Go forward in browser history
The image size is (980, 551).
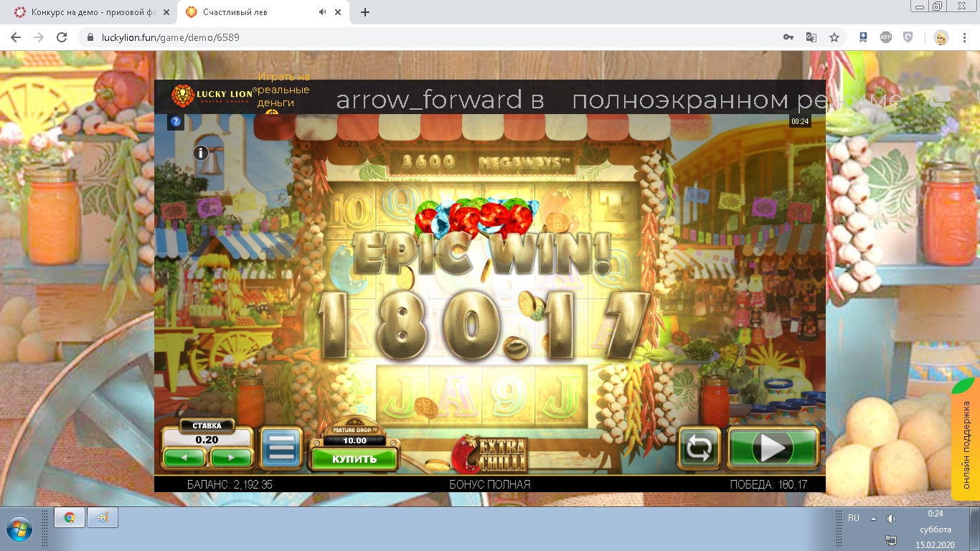[x=39, y=37]
